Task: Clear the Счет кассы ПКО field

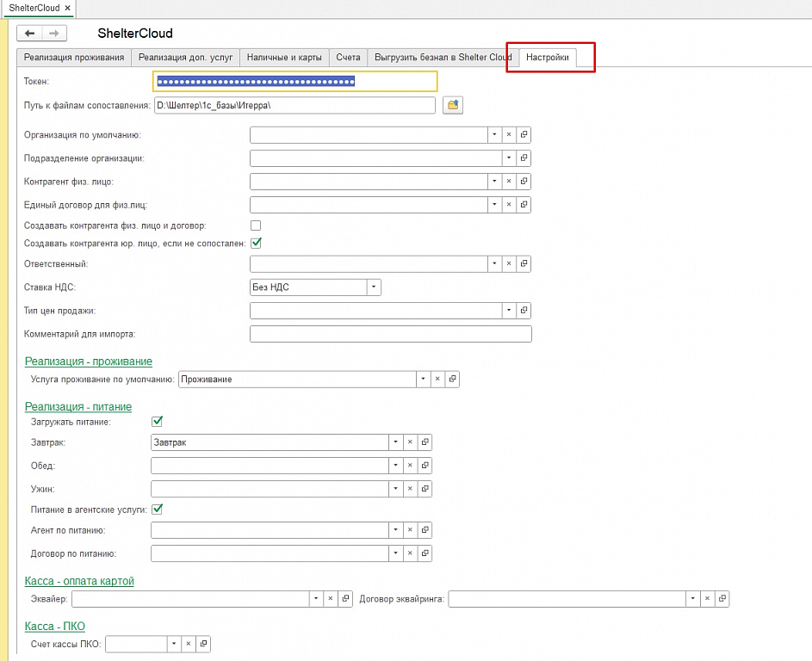Action: pyautogui.click(x=189, y=644)
